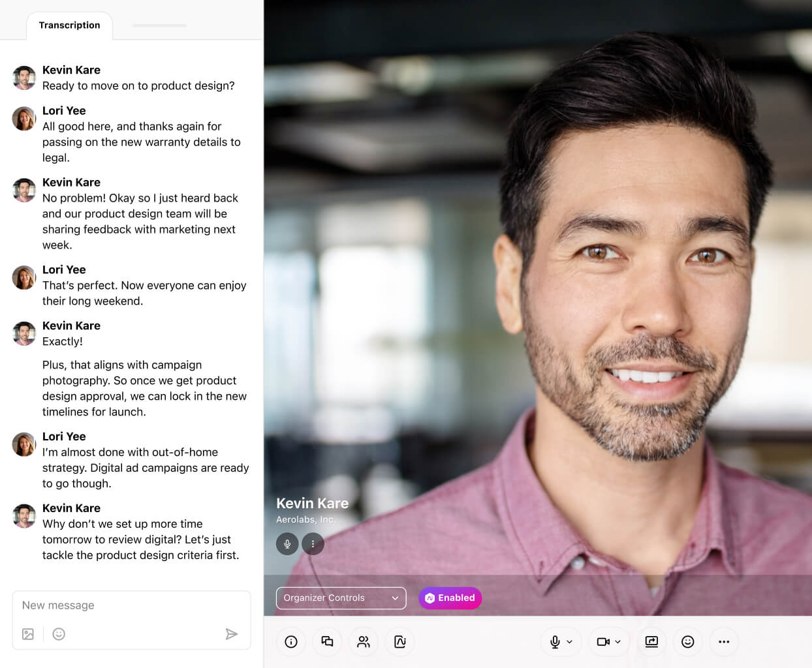812x668 pixels.
Task: Open the emoji picker in the message box
Action: point(58,633)
